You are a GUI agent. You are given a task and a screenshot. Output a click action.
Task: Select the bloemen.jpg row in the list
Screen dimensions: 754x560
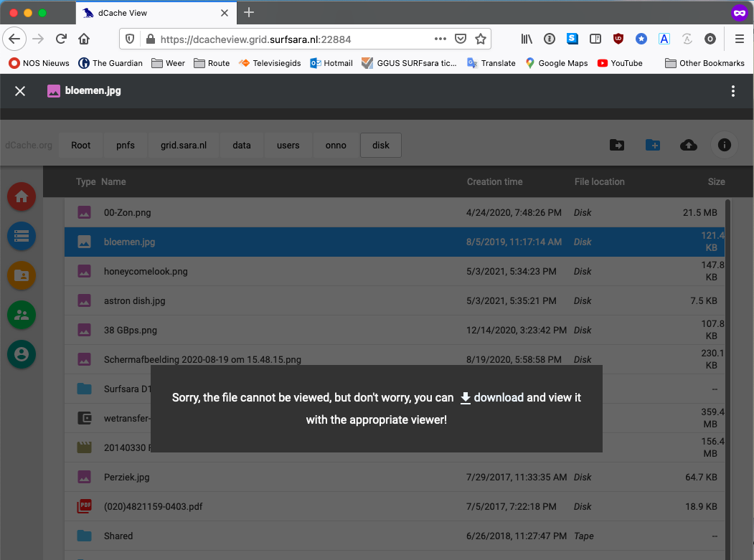click(x=395, y=242)
